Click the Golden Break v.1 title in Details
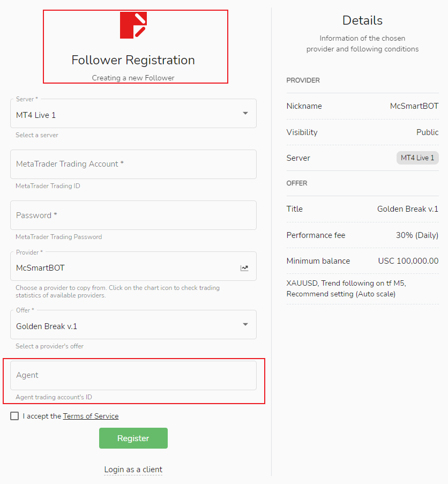This screenshot has height=484, width=448. point(408,209)
